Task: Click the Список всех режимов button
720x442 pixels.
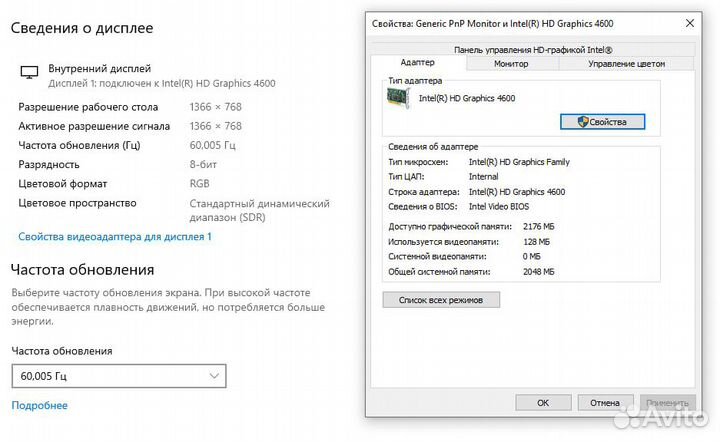Action: [441, 300]
